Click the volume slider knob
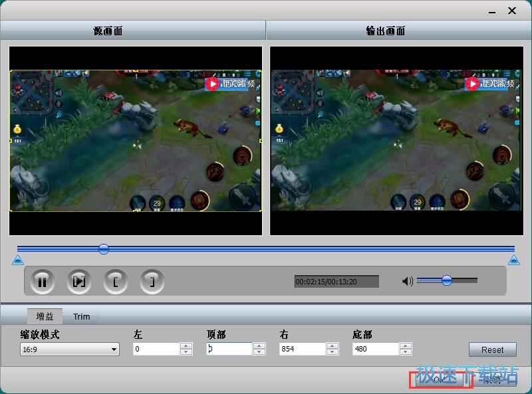Screen dimensions: 532x394 [x=447, y=280]
